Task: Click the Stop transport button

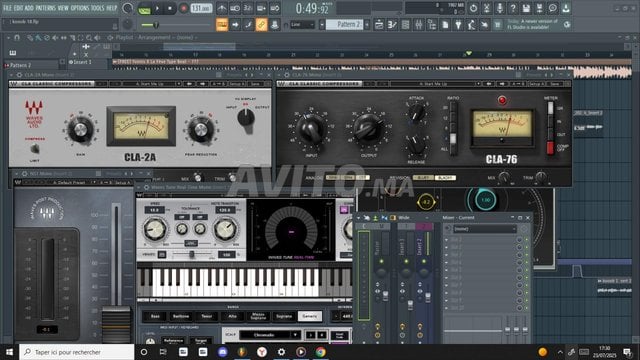Action: coord(170,8)
